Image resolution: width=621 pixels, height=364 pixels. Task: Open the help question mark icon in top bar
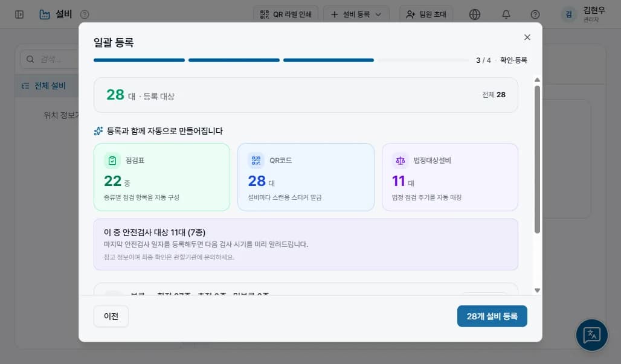coord(535,14)
